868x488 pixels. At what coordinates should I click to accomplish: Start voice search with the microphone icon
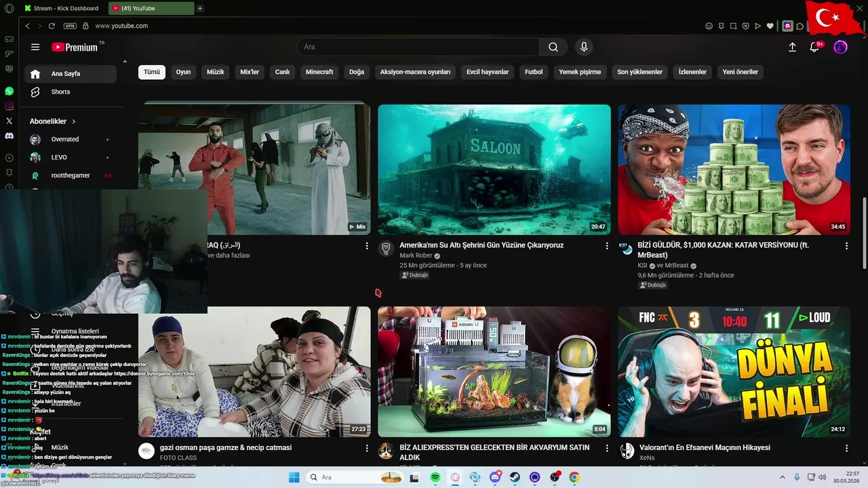point(584,47)
